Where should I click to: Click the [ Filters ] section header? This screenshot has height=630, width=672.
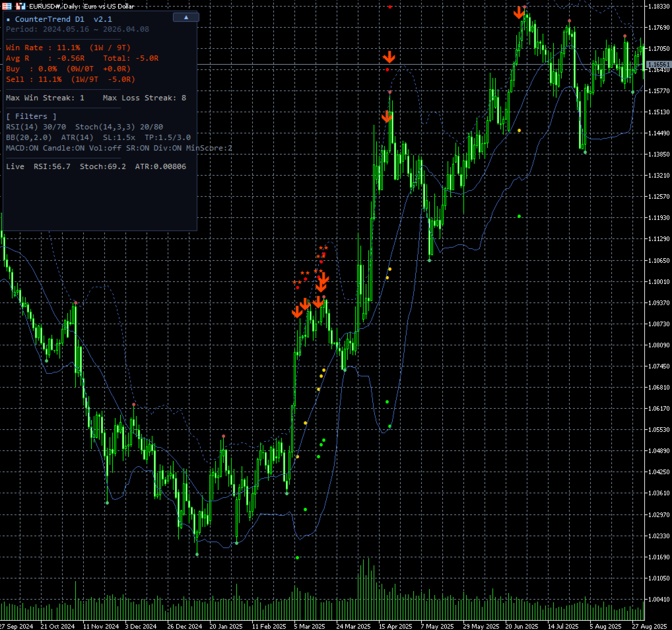coord(31,116)
